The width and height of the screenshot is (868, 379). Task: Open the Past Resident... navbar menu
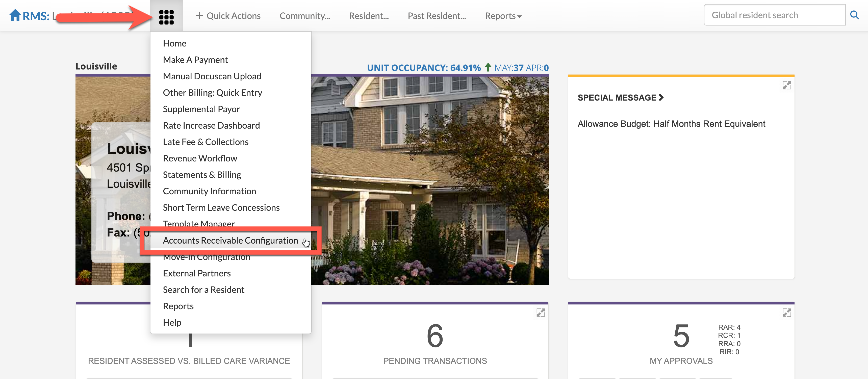[437, 16]
